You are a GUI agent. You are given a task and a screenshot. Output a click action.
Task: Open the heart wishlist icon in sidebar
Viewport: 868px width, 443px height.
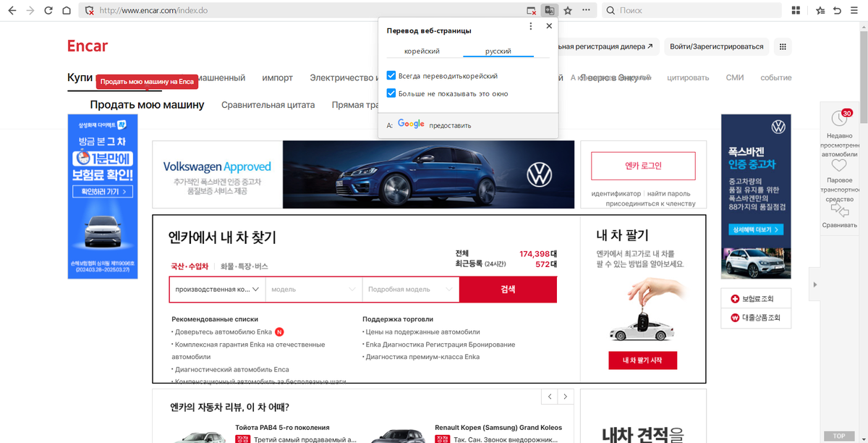(x=839, y=166)
